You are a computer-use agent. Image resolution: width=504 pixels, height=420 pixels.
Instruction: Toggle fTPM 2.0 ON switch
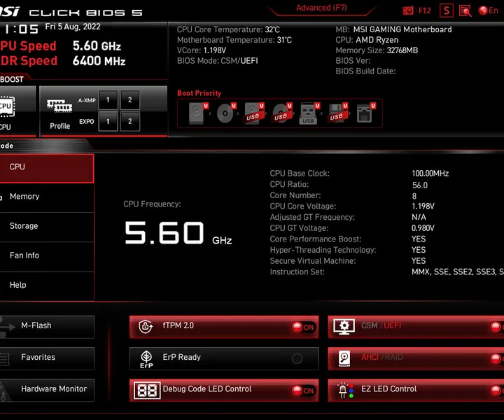point(303,327)
